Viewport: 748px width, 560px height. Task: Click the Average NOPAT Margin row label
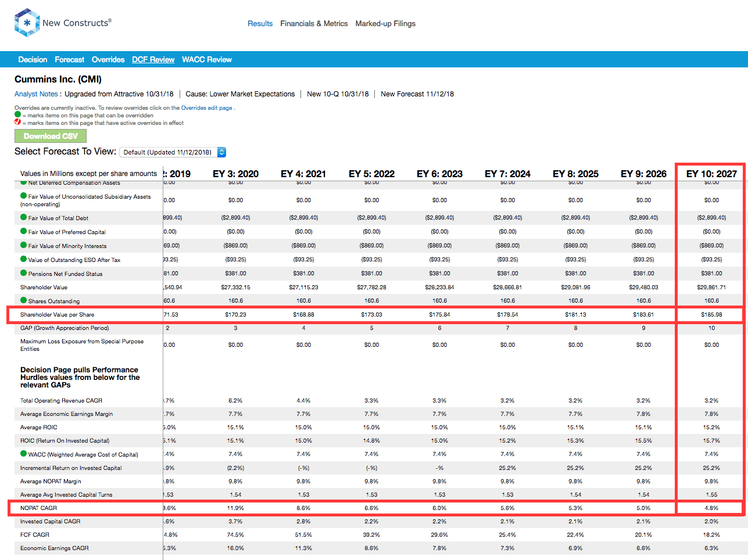tap(51, 481)
